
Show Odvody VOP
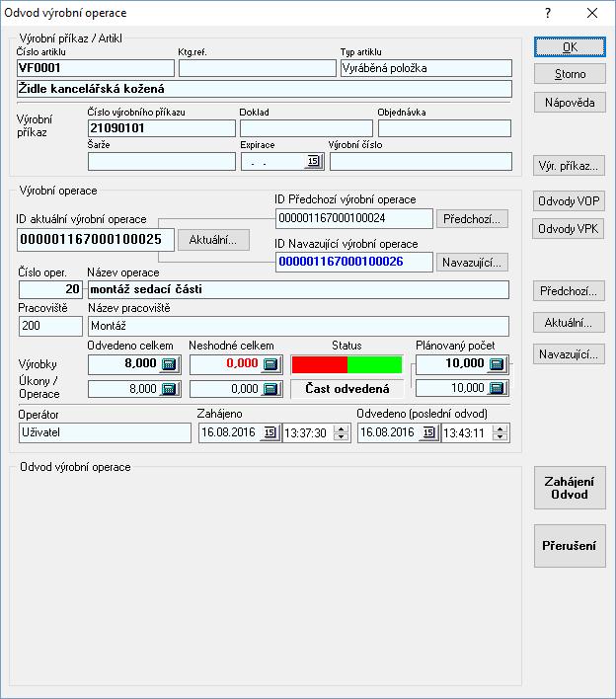click(569, 201)
